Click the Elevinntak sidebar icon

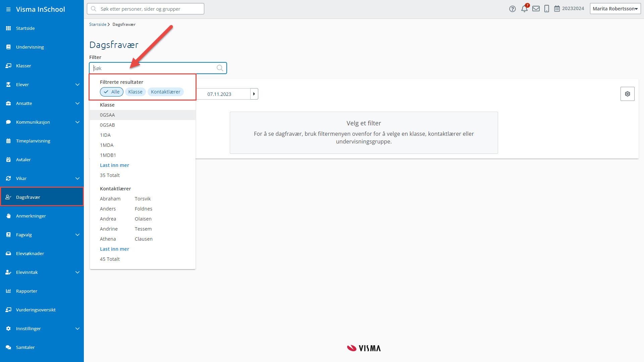pyautogui.click(x=8, y=272)
